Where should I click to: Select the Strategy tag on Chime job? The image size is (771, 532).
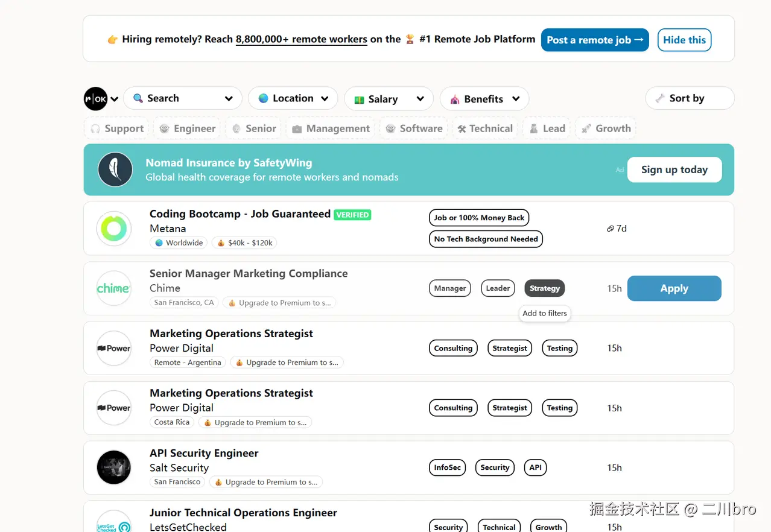[x=545, y=288]
